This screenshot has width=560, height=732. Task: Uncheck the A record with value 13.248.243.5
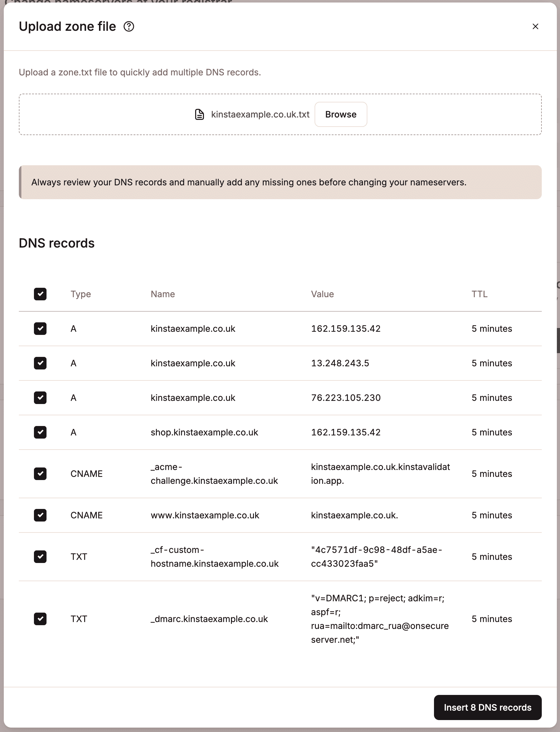tap(40, 363)
